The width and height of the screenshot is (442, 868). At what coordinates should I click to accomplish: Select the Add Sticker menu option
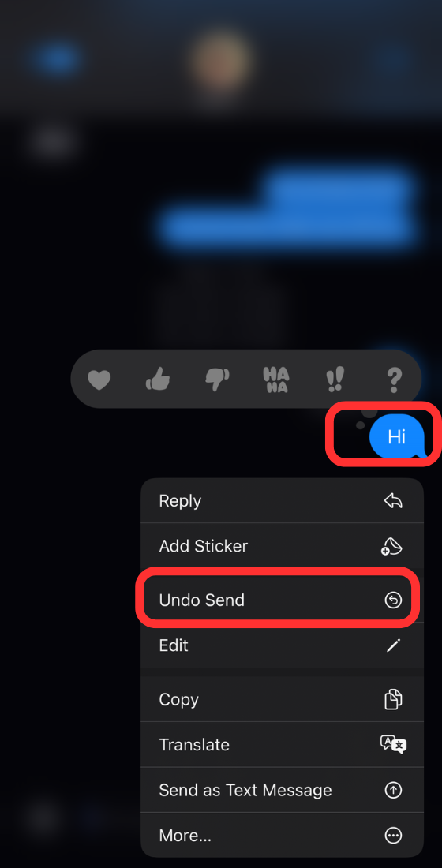click(x=282, y=546)
